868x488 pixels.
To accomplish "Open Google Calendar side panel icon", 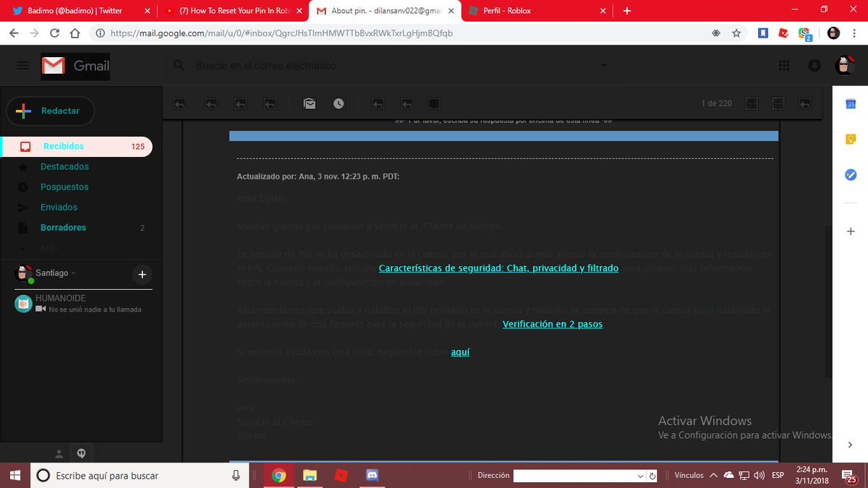I will 851,104.
